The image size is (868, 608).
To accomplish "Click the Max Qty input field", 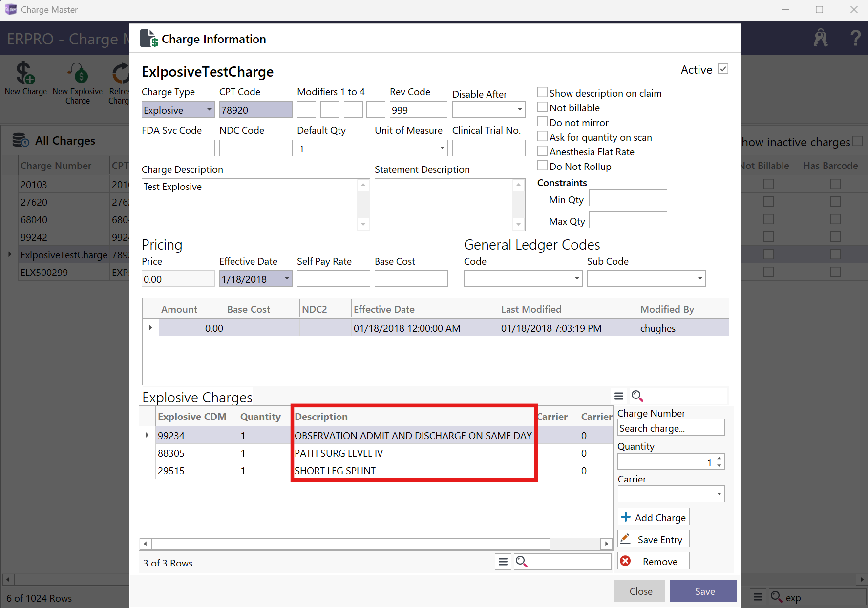I will click(x=628, y=220).
